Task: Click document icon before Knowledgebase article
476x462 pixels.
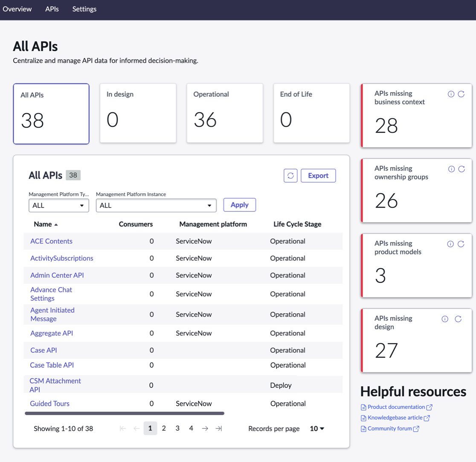Action: [x=363, y=418]
